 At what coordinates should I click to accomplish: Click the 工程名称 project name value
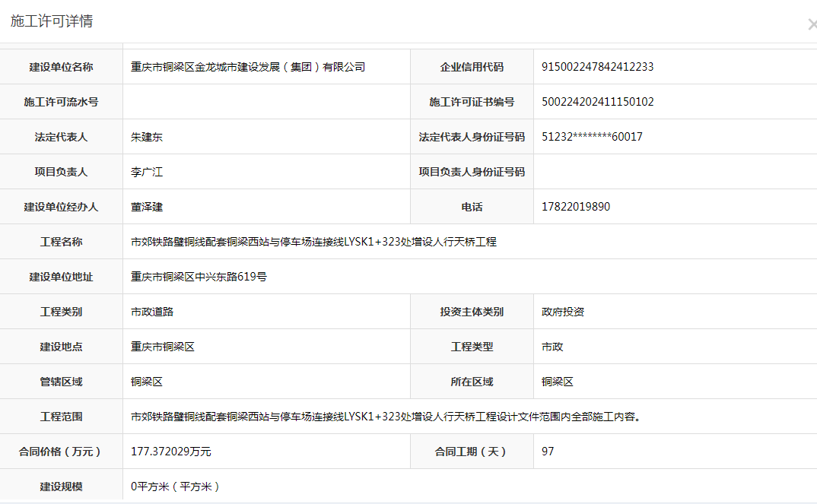click(313, 242)
